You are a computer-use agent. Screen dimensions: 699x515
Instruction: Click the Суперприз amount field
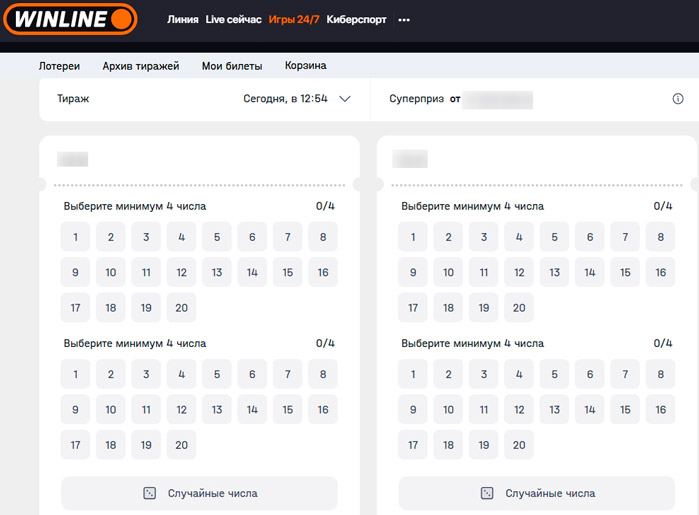tap(498, 99)
